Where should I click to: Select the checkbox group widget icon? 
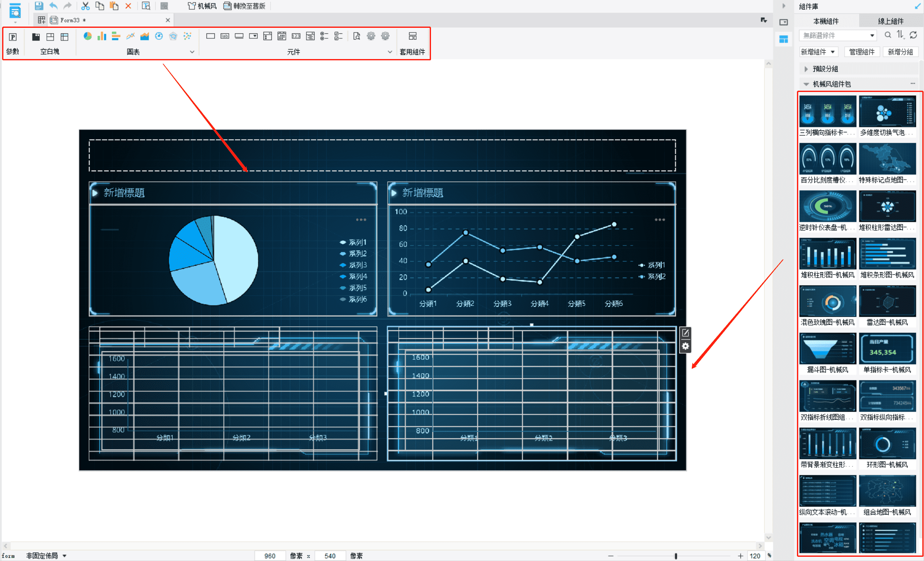pyautogui.click(x=339, y=36)
